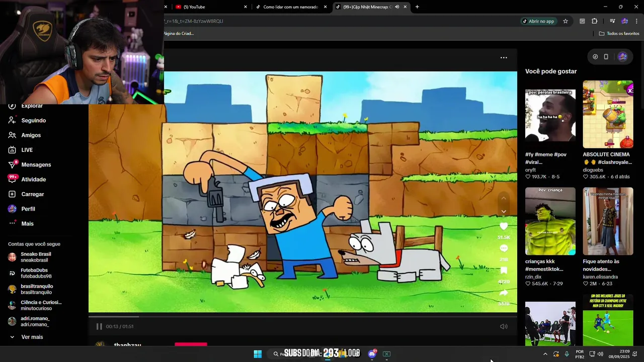Click the TikTok coins icon

point(595,57)
